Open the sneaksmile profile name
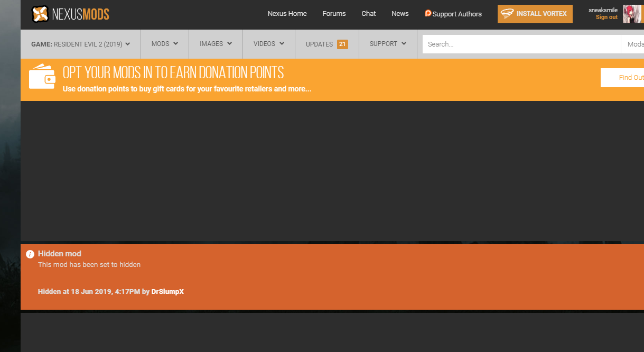The image size is (644, 352). pyautogui.click(x=603, y=10)
